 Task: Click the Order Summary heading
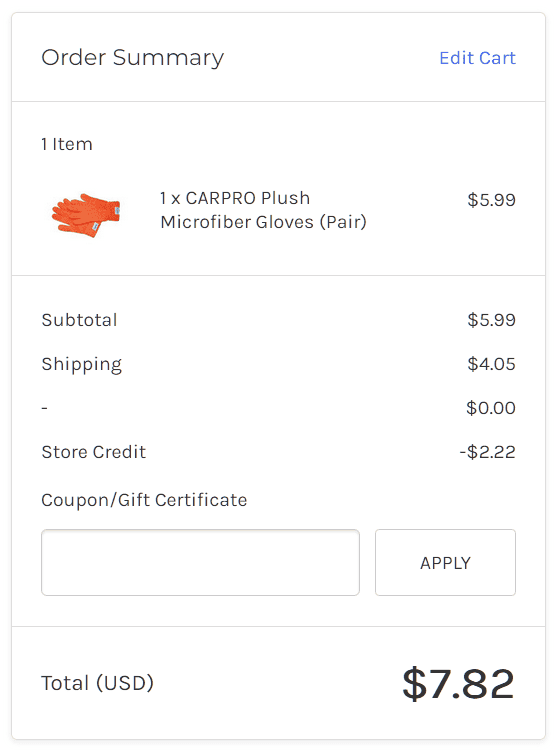(x=133, y=58)
